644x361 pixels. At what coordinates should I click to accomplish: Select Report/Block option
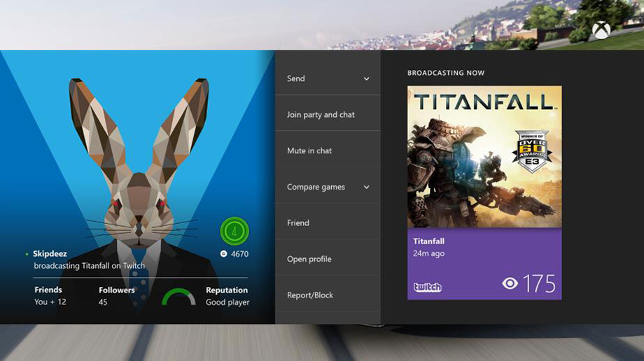click(310, 295)
